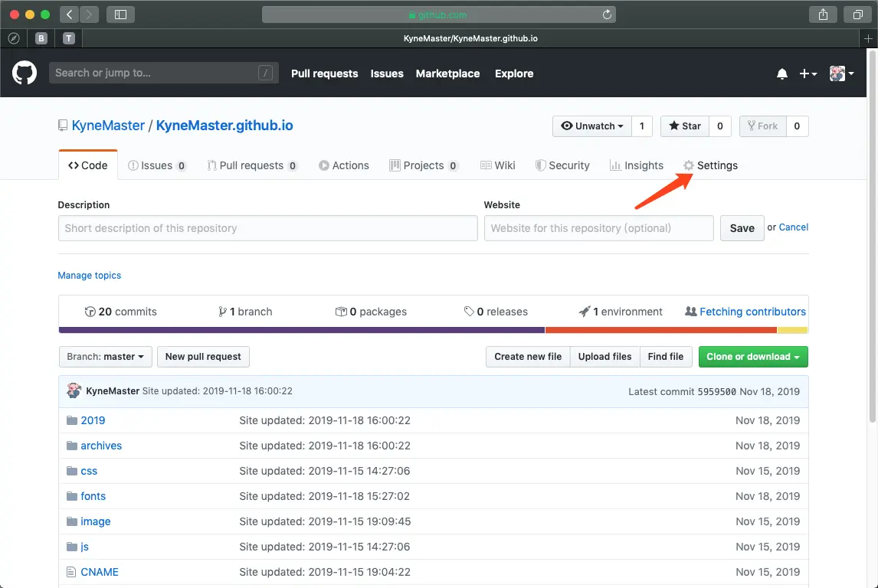The width and height of the screenshot is (878, 588).
Task: Click Manage topics link
Action: click(x=90, y=276)
